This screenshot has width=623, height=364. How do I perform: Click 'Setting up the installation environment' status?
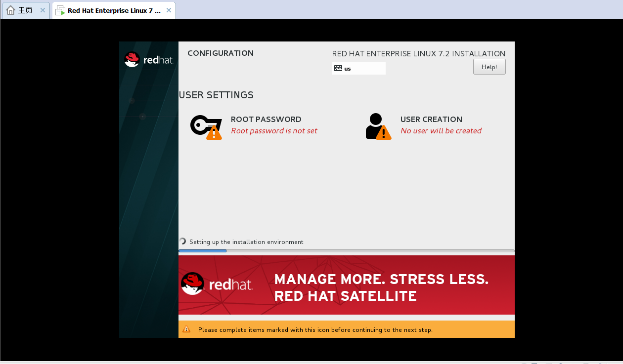point(246,242)
